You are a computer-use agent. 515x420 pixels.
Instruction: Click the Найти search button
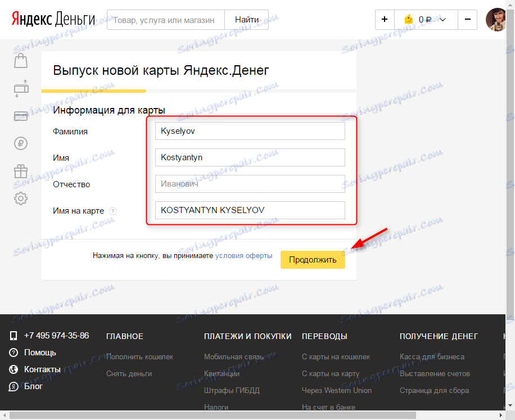pyautogui.click(x=247, y=20)
